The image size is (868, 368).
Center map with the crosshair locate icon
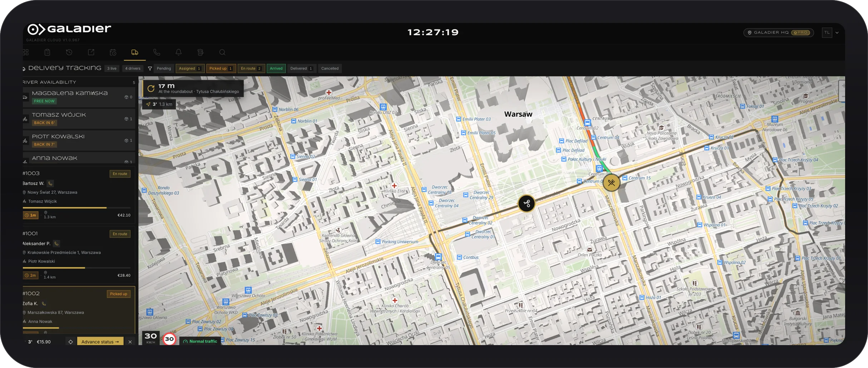click(70, 342)
